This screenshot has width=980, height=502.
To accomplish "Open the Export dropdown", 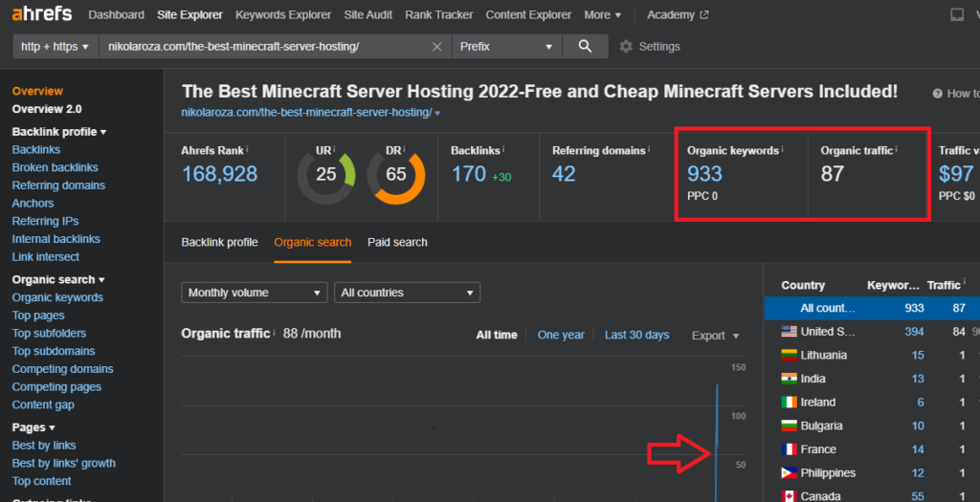I will pos(715,336).
